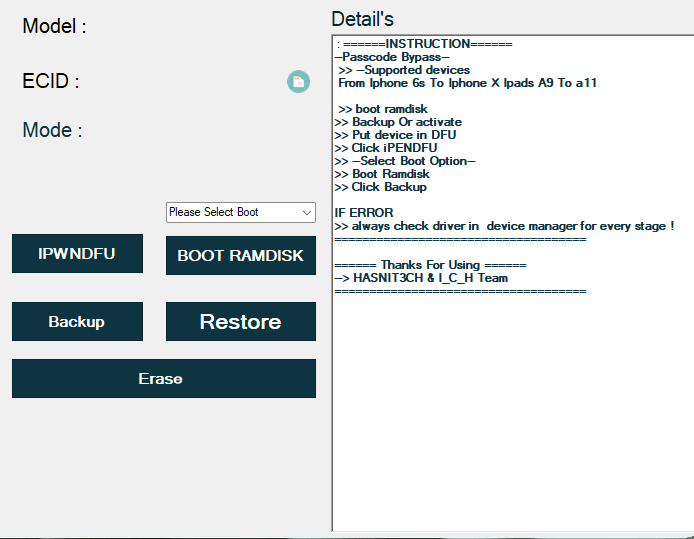Click the BOOT RAMDISK button

(240, 255)
